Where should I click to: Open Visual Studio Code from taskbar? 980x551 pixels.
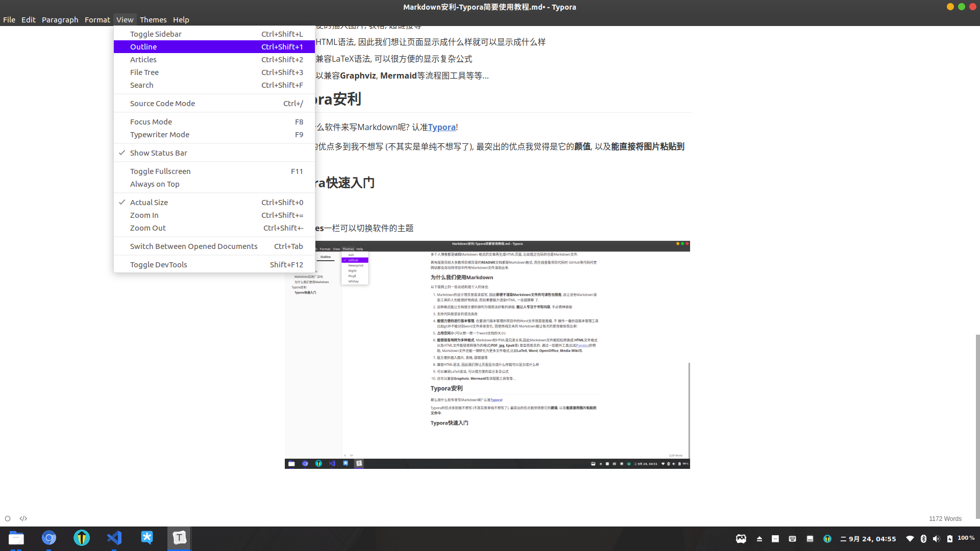click(x=114, y=538)
